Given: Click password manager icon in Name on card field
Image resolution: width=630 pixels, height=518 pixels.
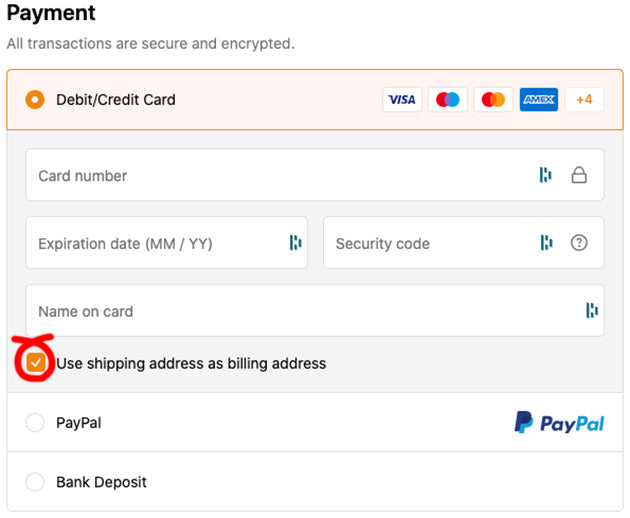Looking at the screenshot, I should (x=591, y=311).
